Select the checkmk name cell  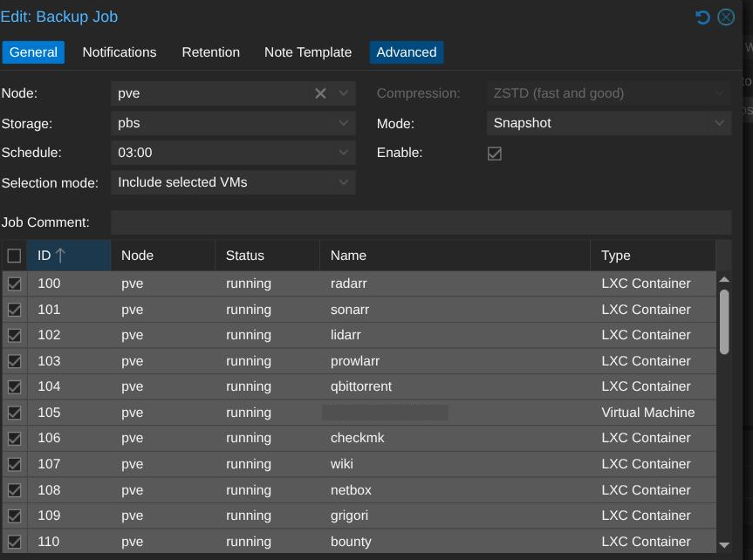point(455,438)
